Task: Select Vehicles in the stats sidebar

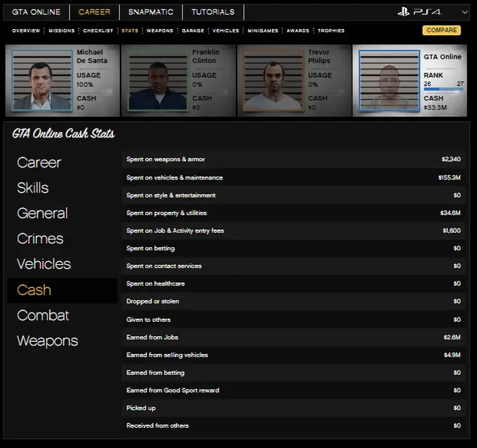Action: [43, 264]
